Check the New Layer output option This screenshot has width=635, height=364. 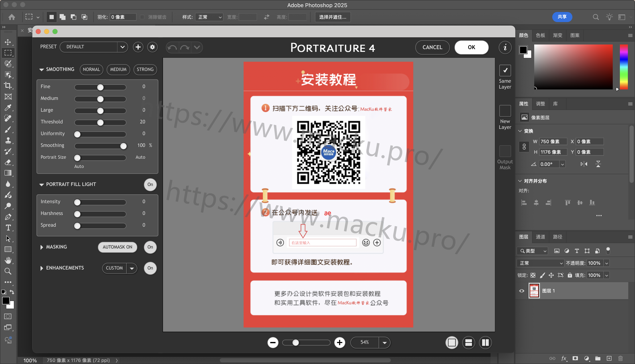pos(505,111)
